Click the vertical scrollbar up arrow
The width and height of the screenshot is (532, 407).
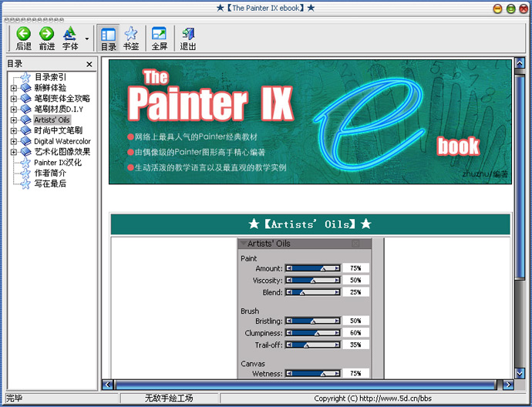pos(520,62)
